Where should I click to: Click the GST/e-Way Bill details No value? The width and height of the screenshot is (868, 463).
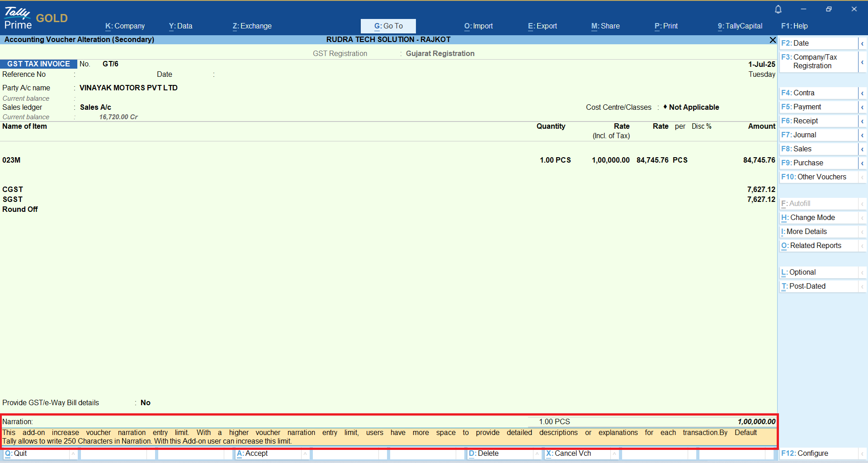[145, 403]
